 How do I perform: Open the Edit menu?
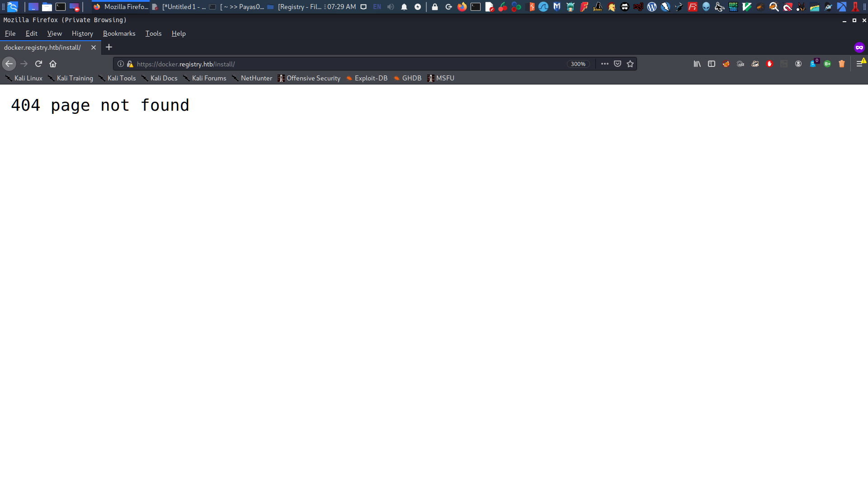pyautogui.click(x=32, y=33)
